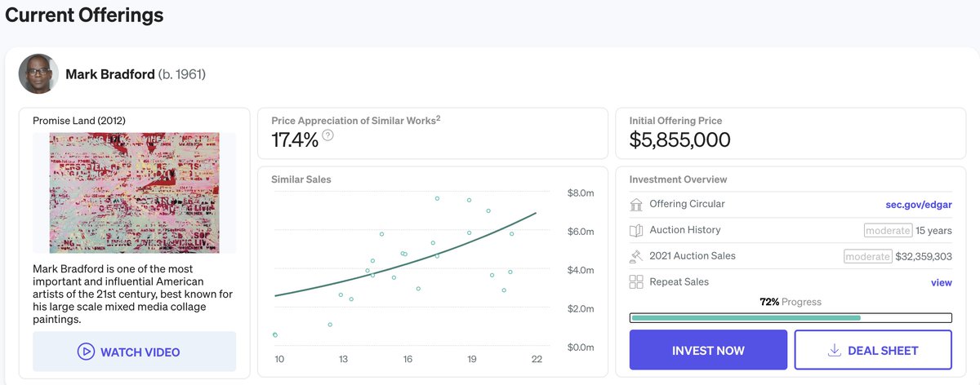Click the Auction History book icon
This screenshot has width=980, height=385.
click(x=637, y=230)
